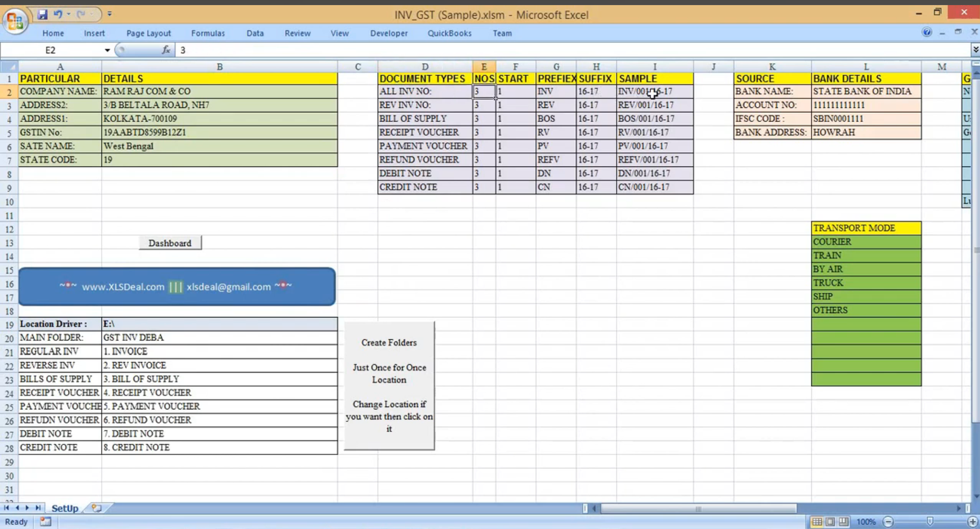Open the Formulas ribbon tab
The image size is (980, 529).
pos(208,33)
